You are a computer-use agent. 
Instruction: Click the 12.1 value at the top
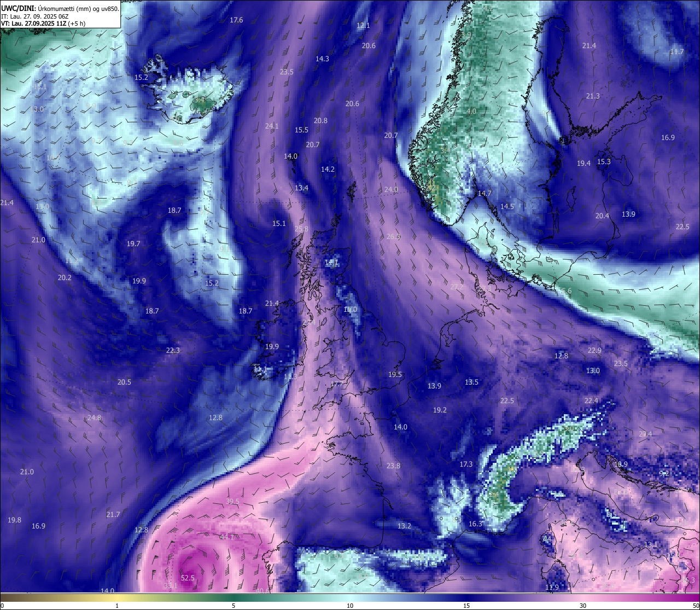pyautogui.click(x=363, y=25)
